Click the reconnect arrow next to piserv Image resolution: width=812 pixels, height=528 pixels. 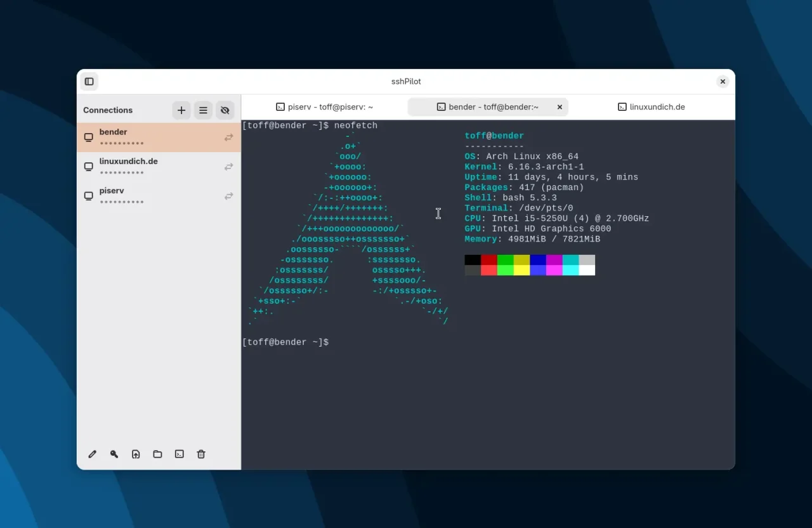point(228,196)
